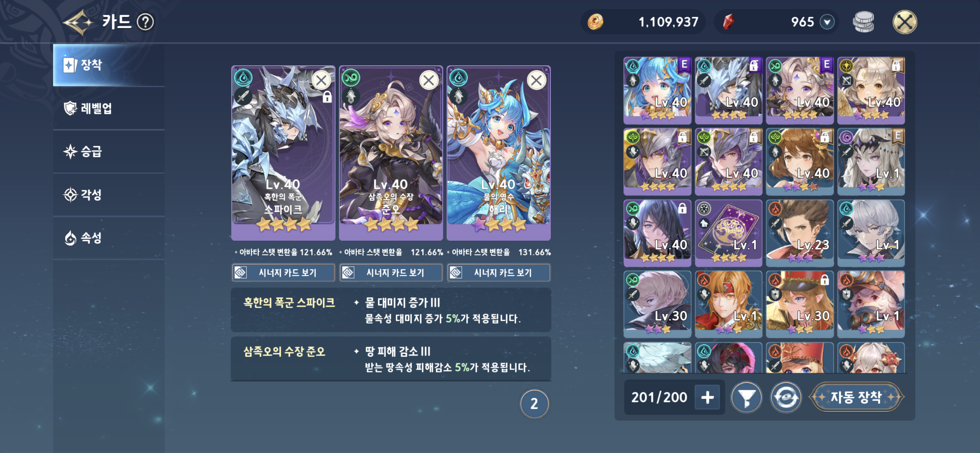Click the 자동 장착 button
This screenshot has width=980, height=453.
856,397
